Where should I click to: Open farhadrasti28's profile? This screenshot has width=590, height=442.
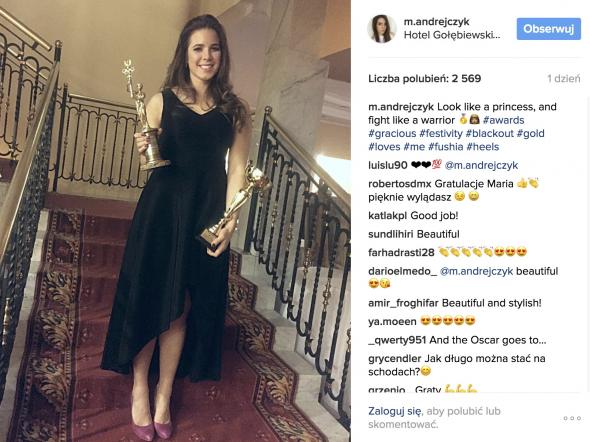tap(401, 252)
